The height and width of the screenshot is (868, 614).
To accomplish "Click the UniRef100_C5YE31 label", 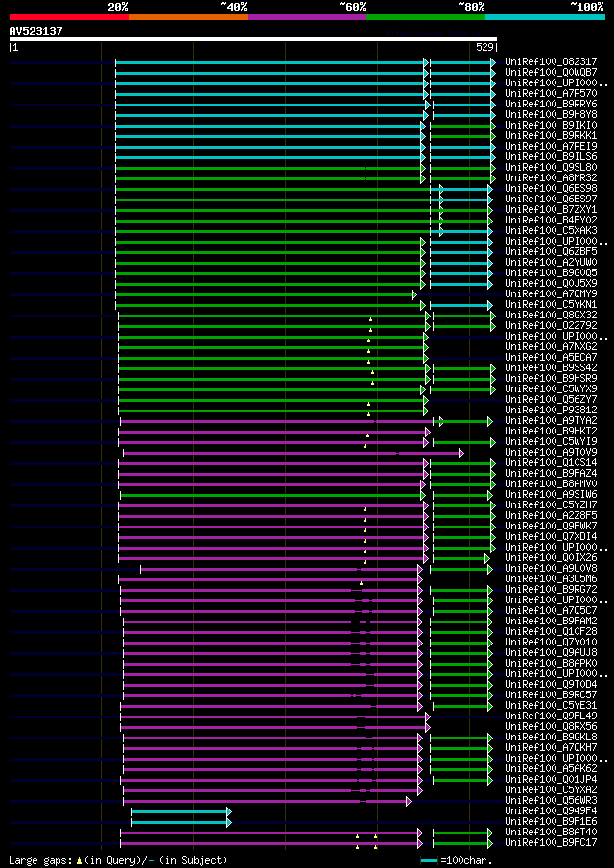I will 551,705.
